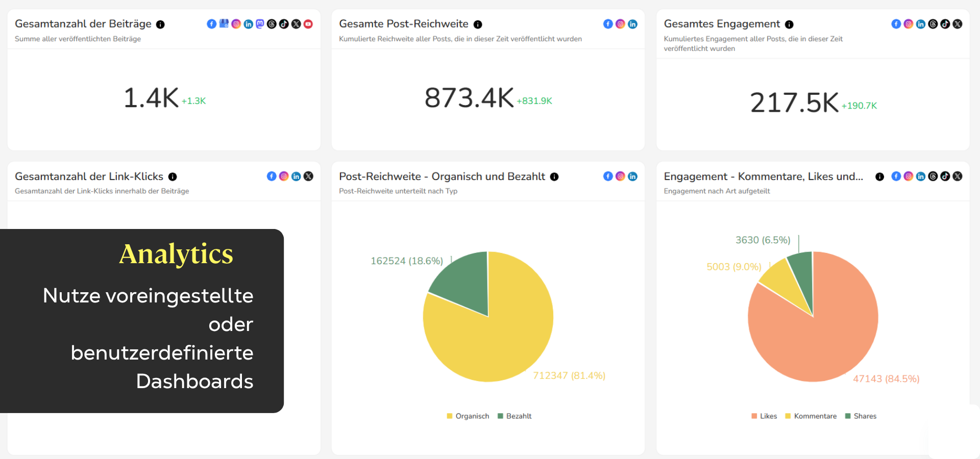
Task: Open info icon beside Engagement Kommentare, Likes title
Action: point(879,177)
